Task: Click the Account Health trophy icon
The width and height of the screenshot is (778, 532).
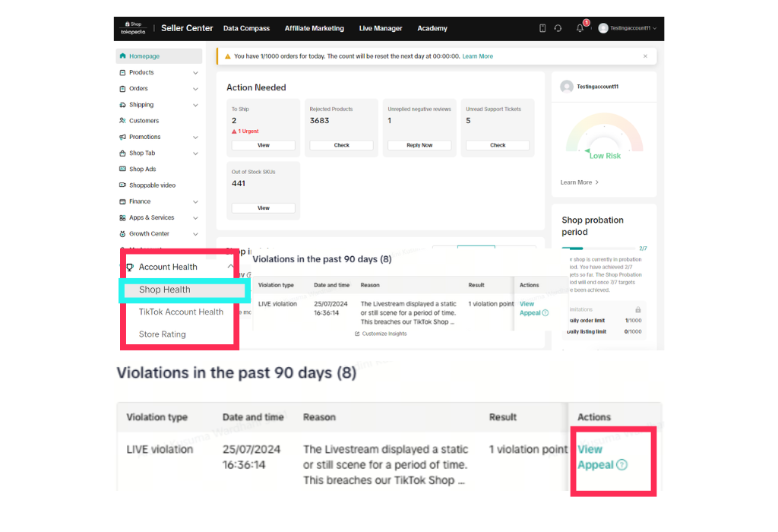Action: [130, 268]
